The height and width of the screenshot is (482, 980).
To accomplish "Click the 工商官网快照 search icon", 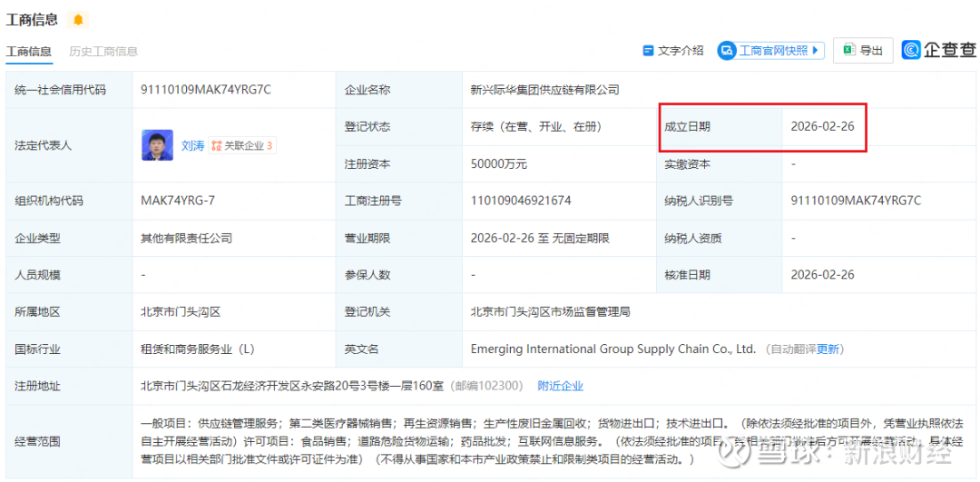I will click(x=728, y=51).
